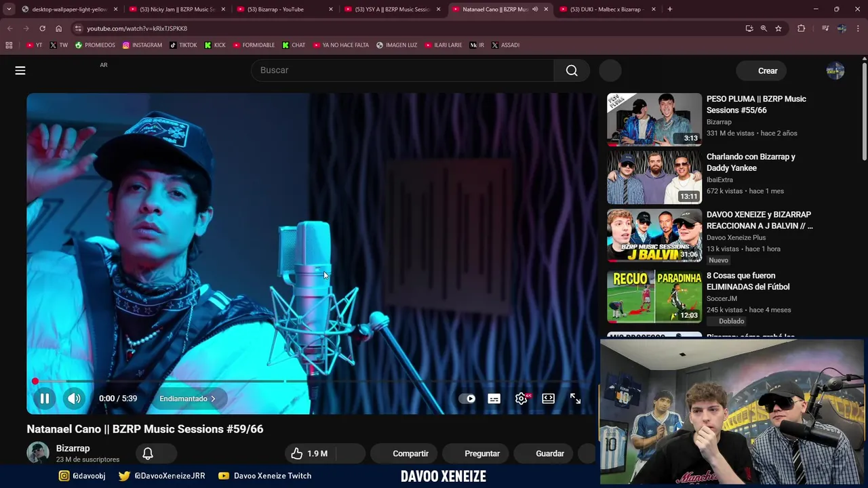This screenshot has width=868, height=488.
Task: Open the J BALVIN reaction video thumbnail
Action: pyautogui.click(x=654, y=235)
